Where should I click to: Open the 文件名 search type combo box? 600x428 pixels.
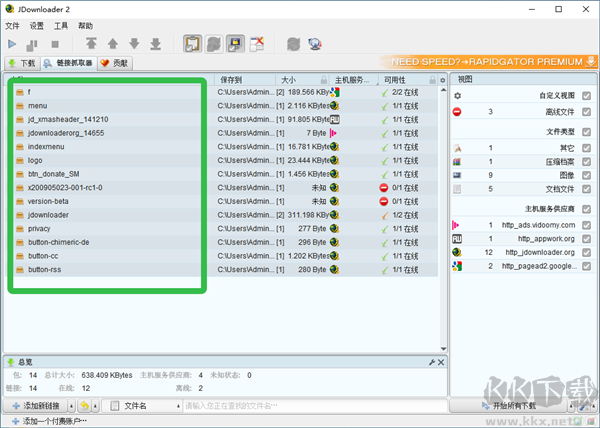coord(142,406)
